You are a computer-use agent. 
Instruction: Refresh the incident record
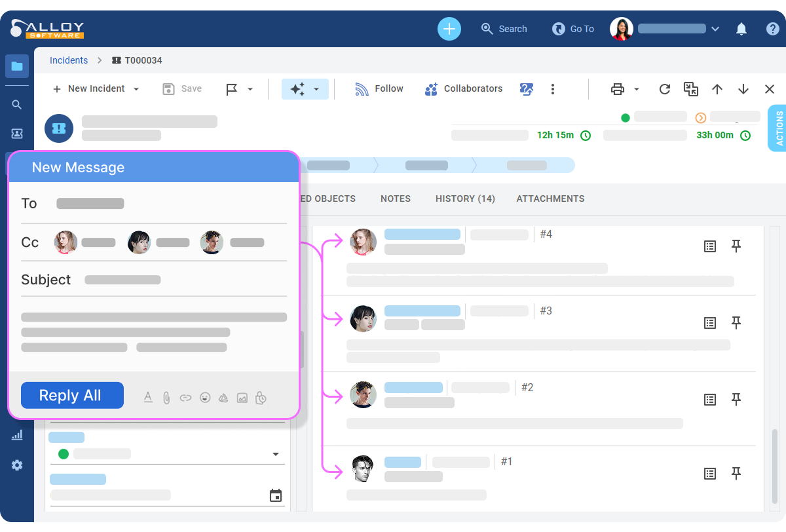pyautogui.click(x=665, y=89)
